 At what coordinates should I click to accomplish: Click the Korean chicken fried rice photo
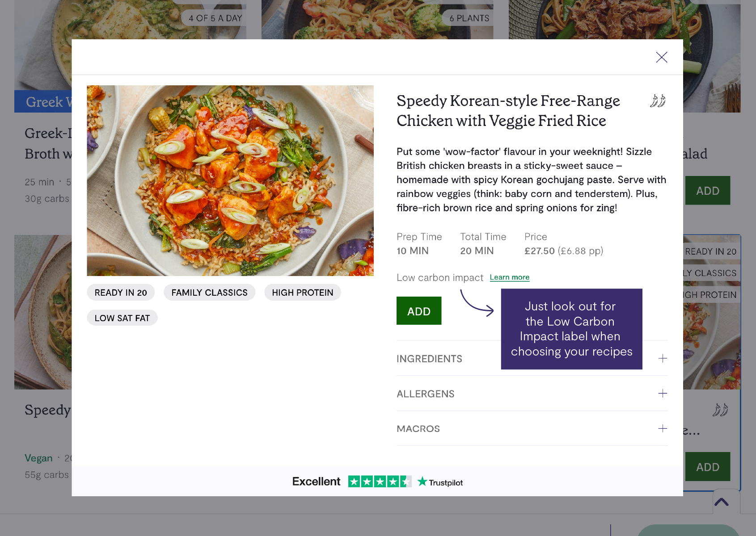pyautogui.click(x=230, y=180)
